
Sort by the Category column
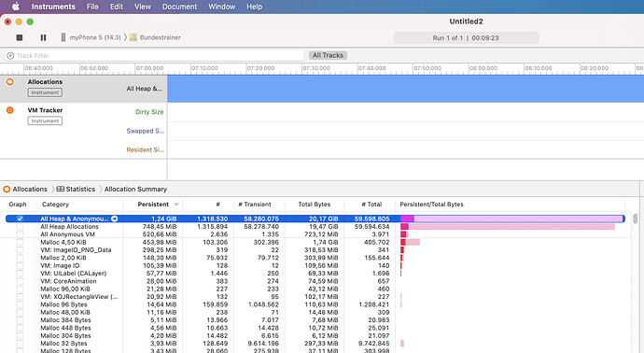55,205
